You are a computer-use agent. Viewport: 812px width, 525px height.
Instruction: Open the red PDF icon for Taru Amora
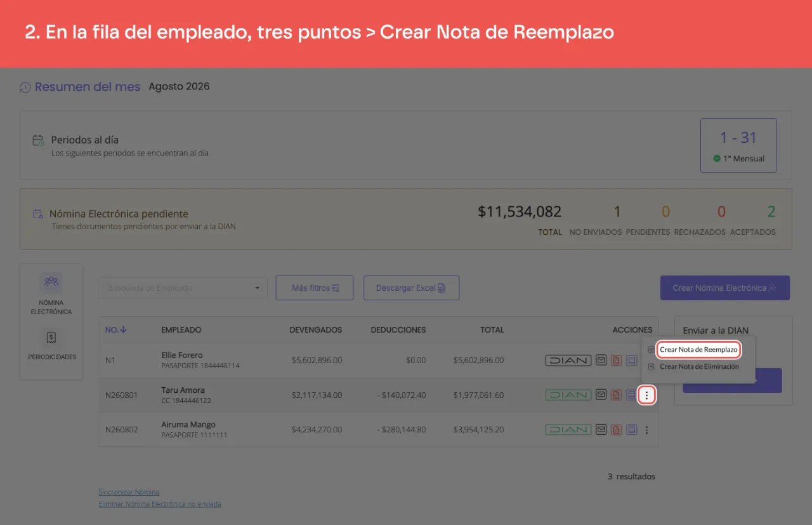click(616, 395)
